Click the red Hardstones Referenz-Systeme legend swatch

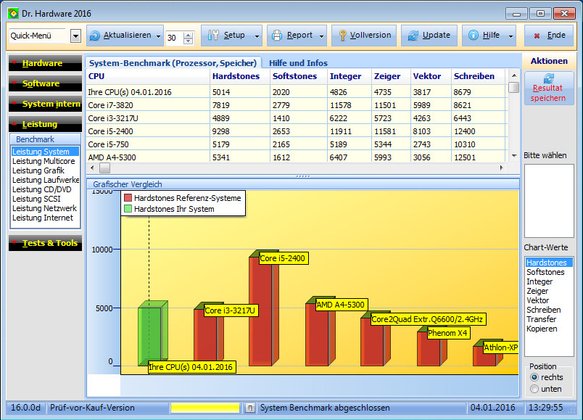point(128,198)
